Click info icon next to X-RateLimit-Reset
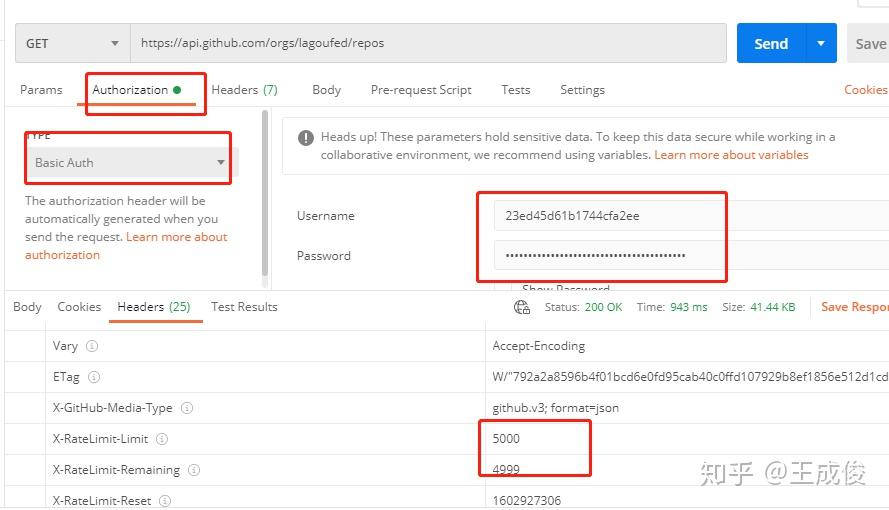The height and width of the screenshot is (510, 889). point(165,500)
